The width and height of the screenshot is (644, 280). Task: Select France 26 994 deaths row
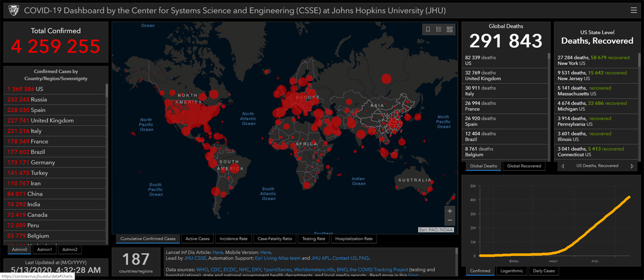tap(504, 106)
